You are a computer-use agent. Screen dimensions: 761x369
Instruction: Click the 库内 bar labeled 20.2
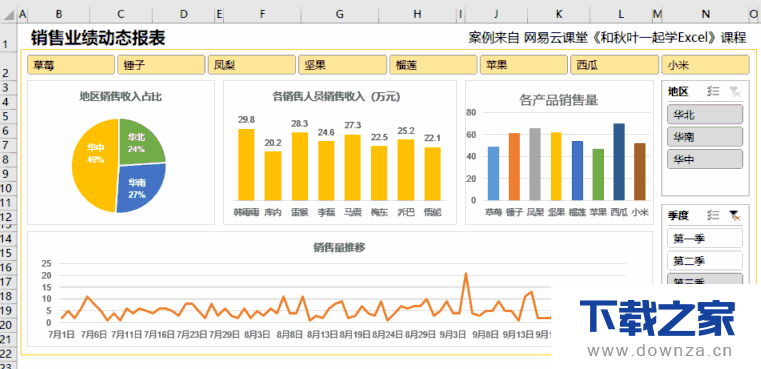(273, 176)
